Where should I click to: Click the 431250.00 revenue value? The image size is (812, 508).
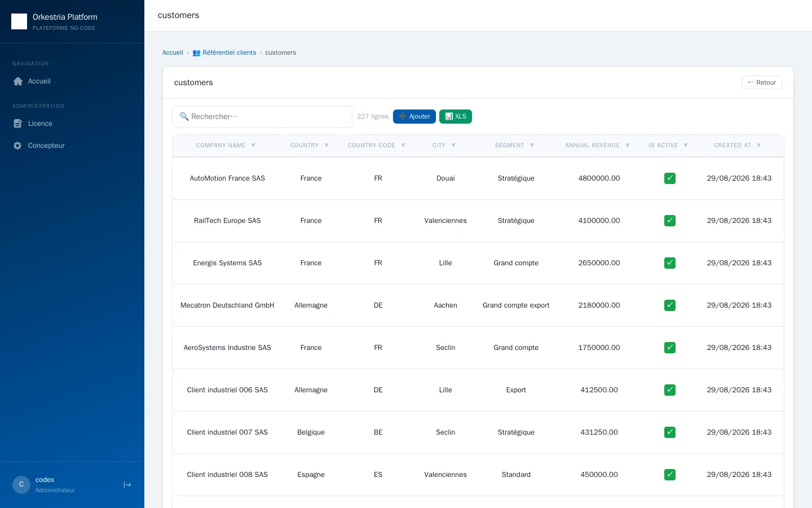pyautogui.click(x=599, y=432)
